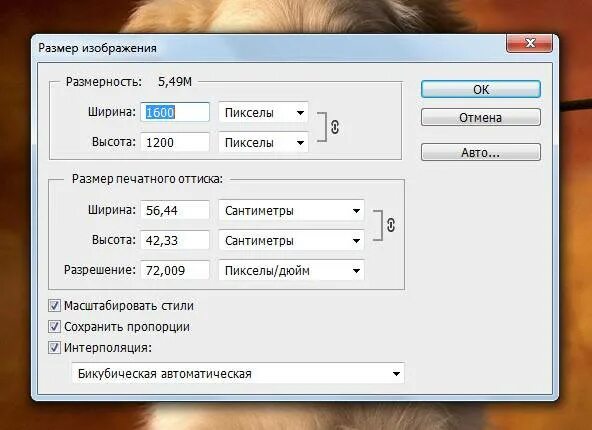The width and height of the screenshot is (592, 430).
Task: Click the print Ширина field 56,44
Action: click(x=175, y=210)
